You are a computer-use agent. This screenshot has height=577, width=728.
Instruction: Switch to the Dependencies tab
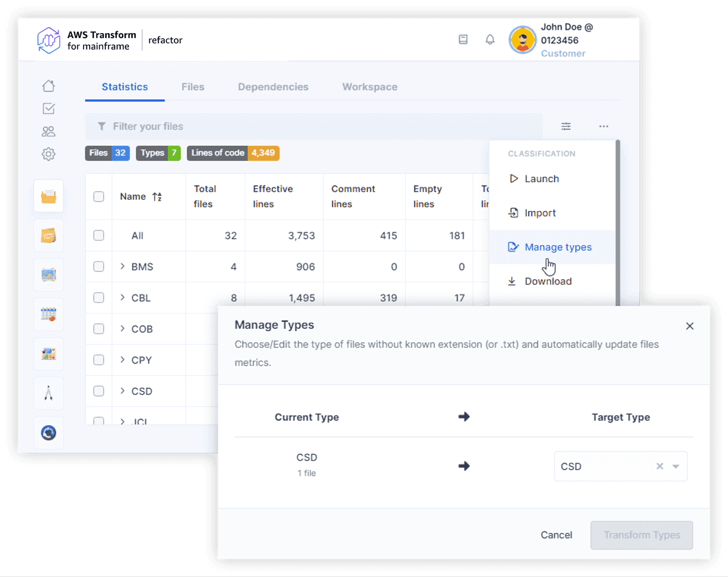[x=273, y=87]
